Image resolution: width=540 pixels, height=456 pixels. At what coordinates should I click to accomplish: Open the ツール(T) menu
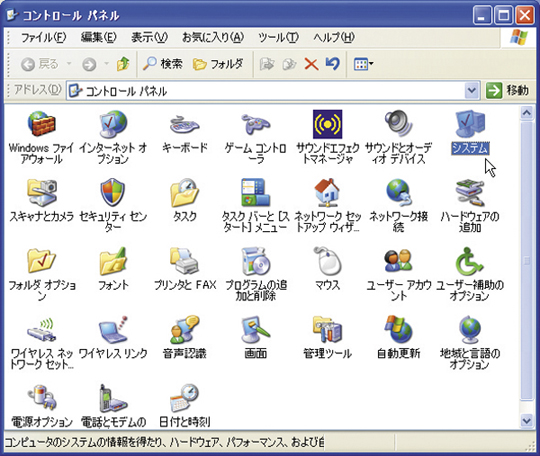tap(278, 37)
